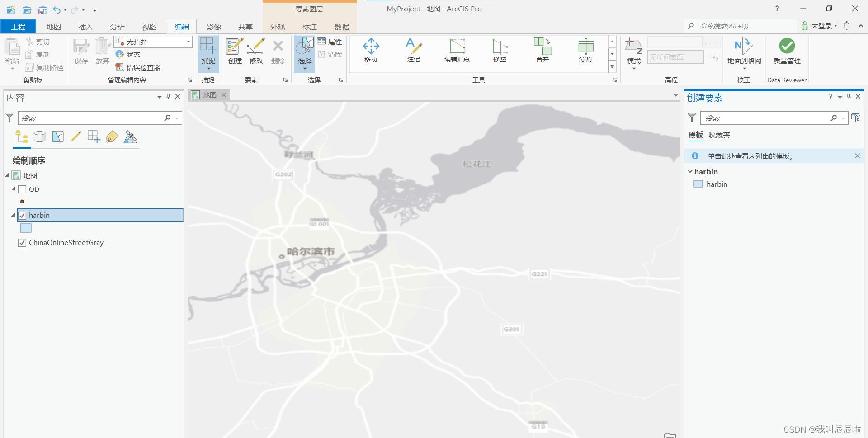Click the command search (命令搜索) box
The width and height of the screenshot is (868, 438).
(x=741, y=26)
